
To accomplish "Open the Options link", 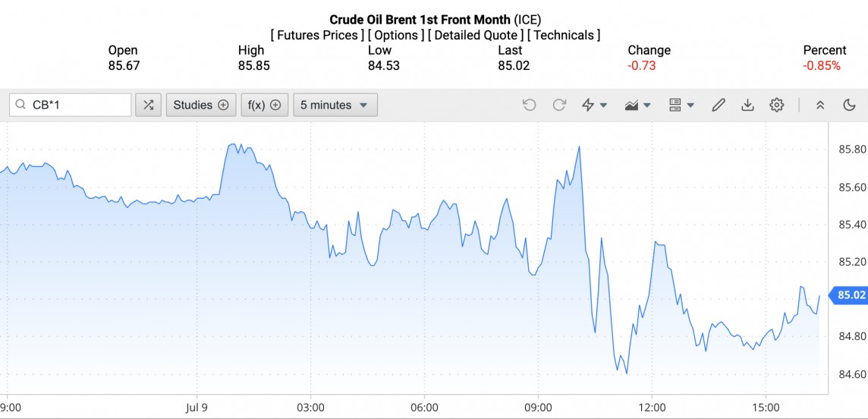I will click(x=396, y=35).
